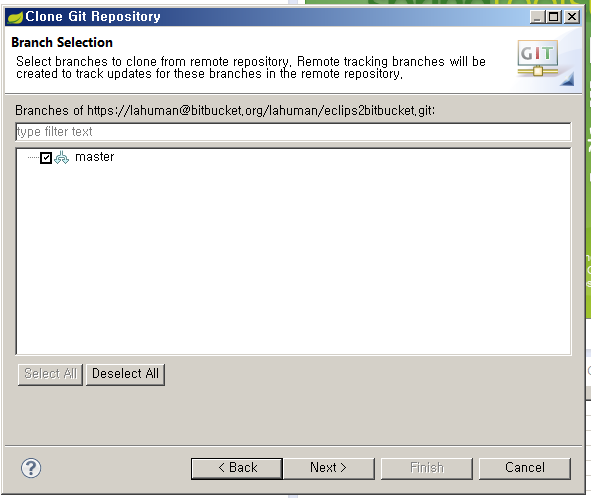
Task: Click the tree connector line before master
Action: click(x=33, y=158)
